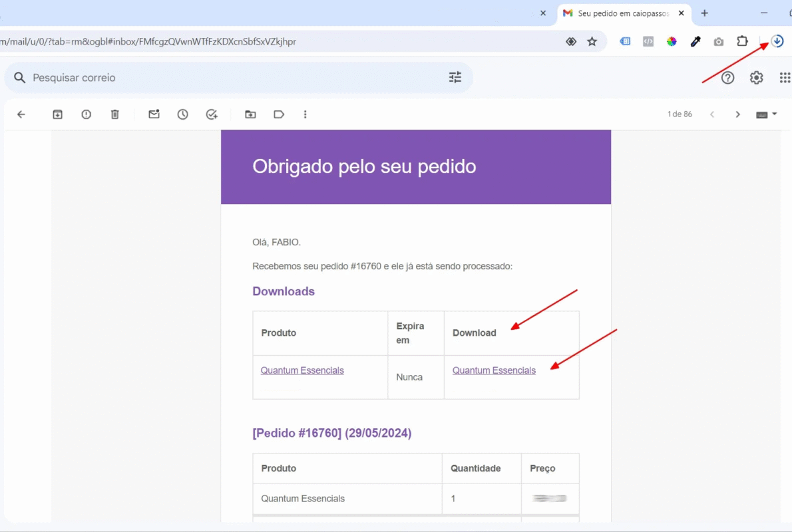Open the blue panel extension icon
The width and height of the screenshot is (792, 532).
(626, 41)
